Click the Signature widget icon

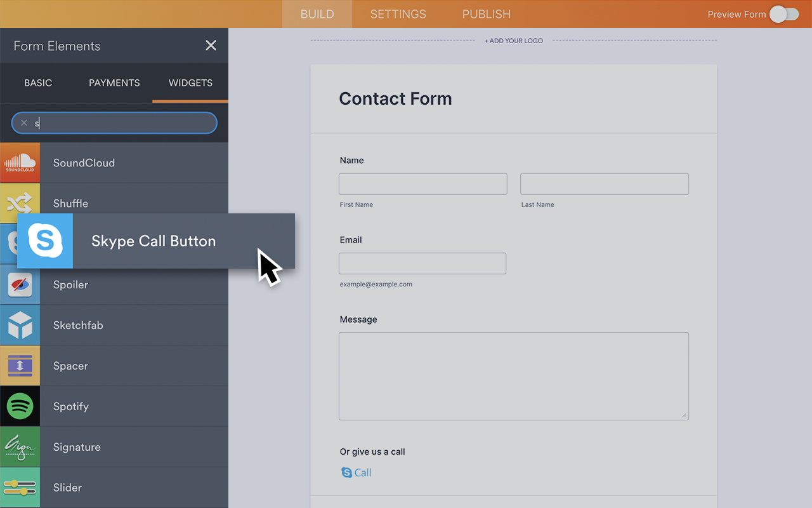20,447
